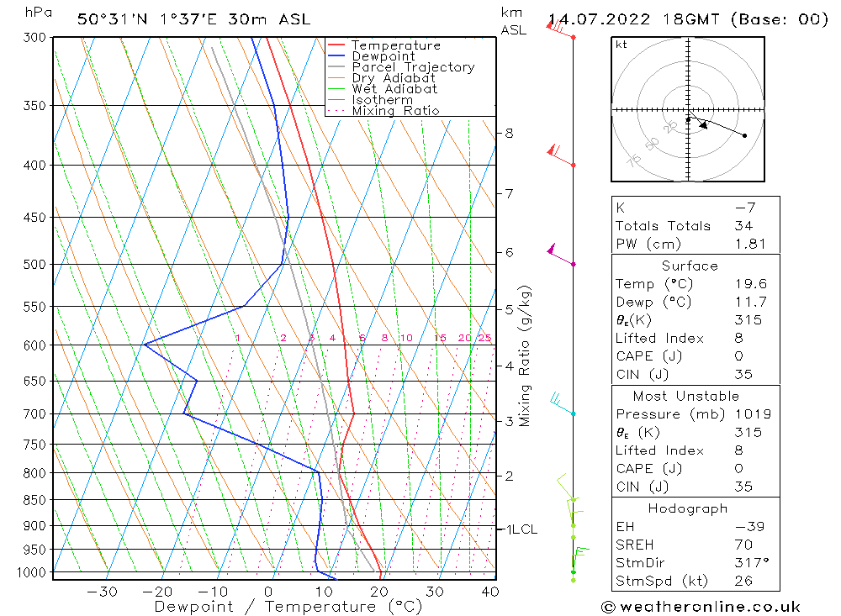Click the 300 hPa pressure axis label
This screenshot has height=616, width=841.
click(34, 38)
